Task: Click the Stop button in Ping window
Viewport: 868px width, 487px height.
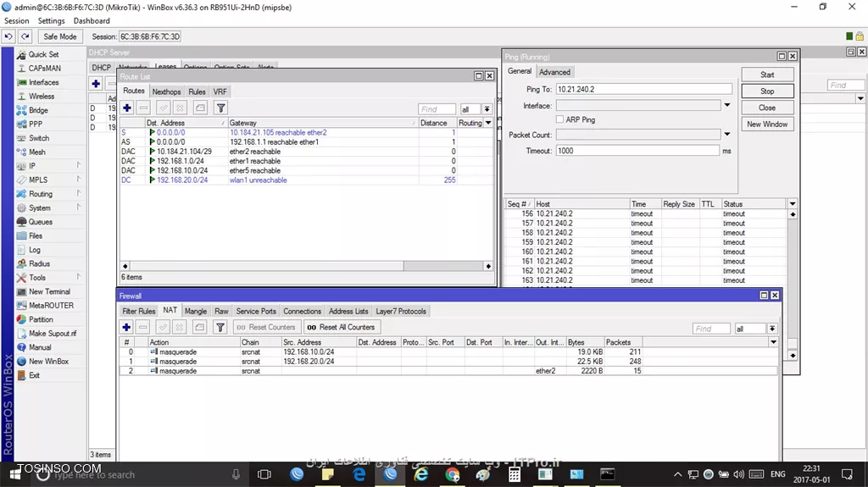Action: pyautogui.click(x=767, y=91)
